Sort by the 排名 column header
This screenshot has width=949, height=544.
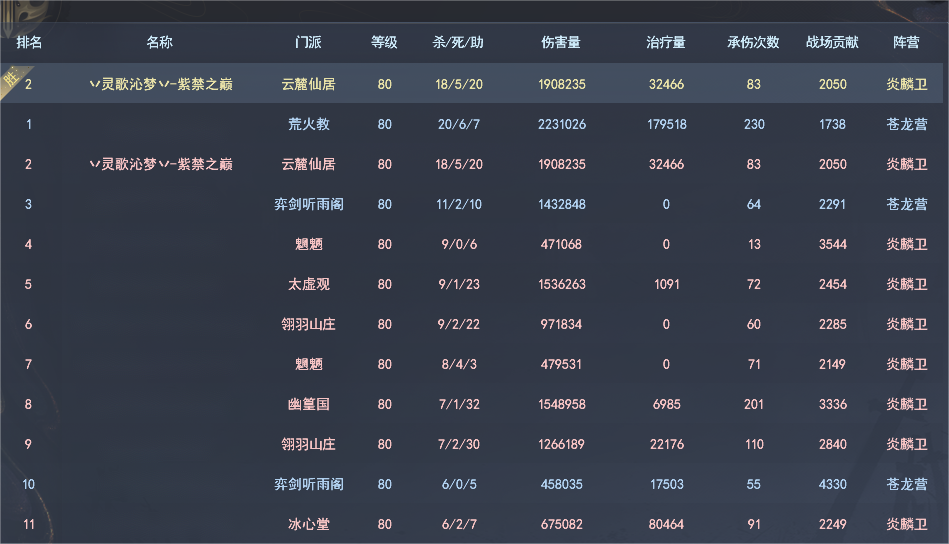coord(29,42)
